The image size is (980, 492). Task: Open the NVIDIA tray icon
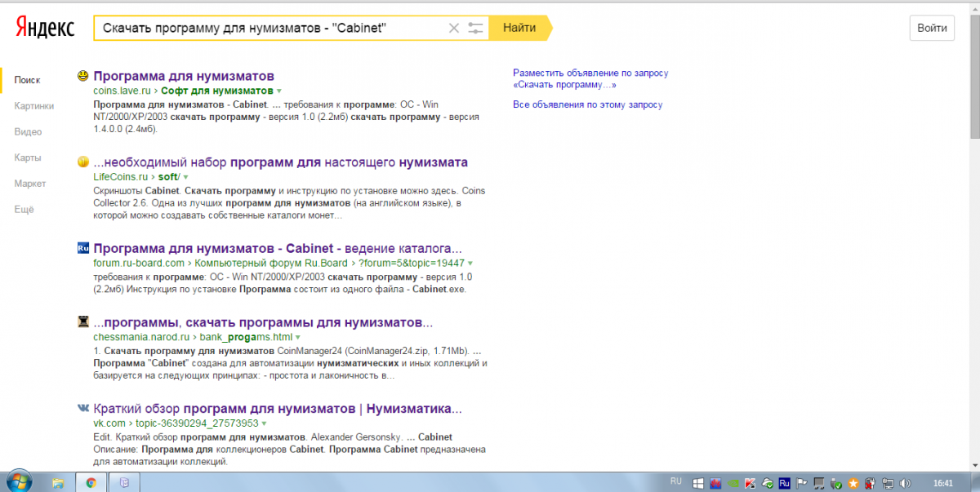click(x=733, y=483)
